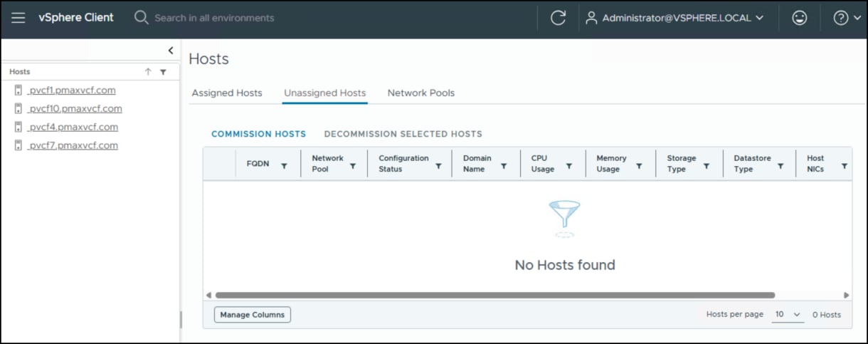Filter the Network Pool column
This screenshot has width=868, height=344.
(x=353, y=166)
